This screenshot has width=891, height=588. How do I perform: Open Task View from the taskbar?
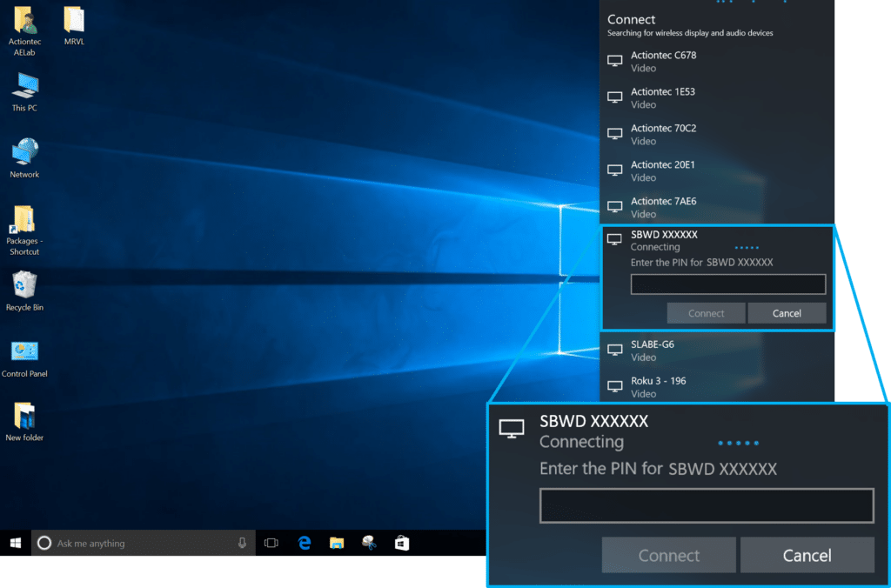point(271,543)
